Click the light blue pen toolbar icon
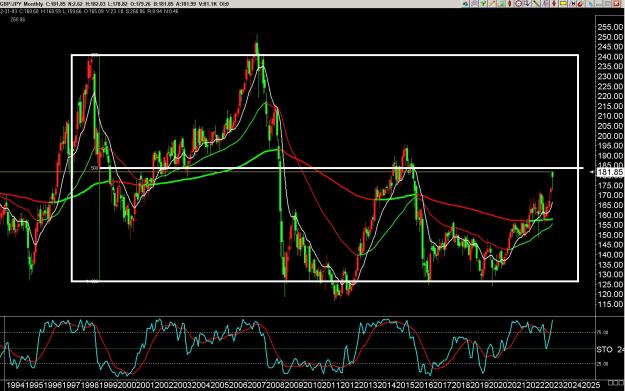 pos(590,4)
